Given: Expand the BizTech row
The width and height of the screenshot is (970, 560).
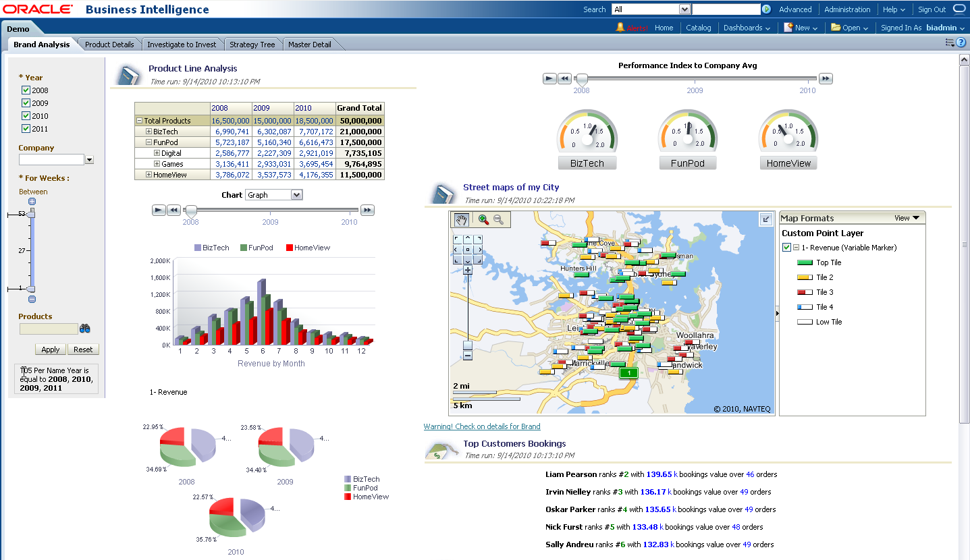Looking at the screenshot, I should [x=149, y=132].
